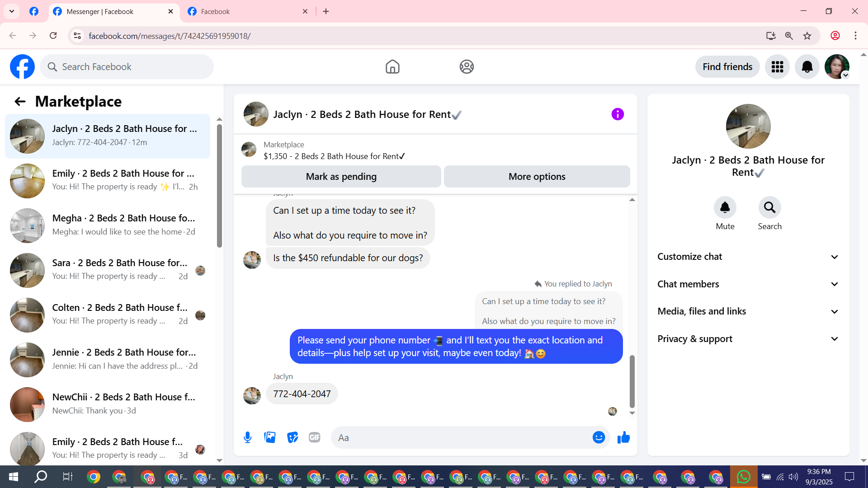Image resolution: width=868 pixels, height=488 pixels.
Task: Open NewChii conversation in the list
Action: [x=108, y=404]
